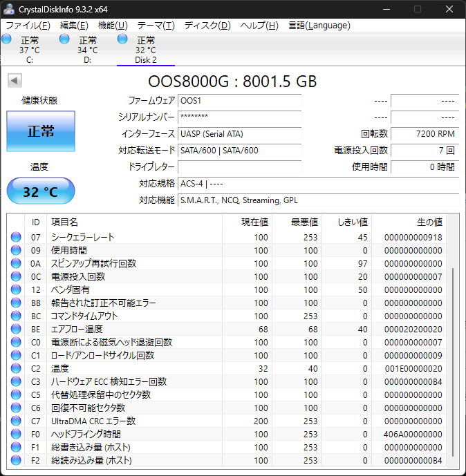Screen dimensions: 466x476
Task: Click the 電源断による磁気ヘッド退避回数 attribute name
Action: 111,342
